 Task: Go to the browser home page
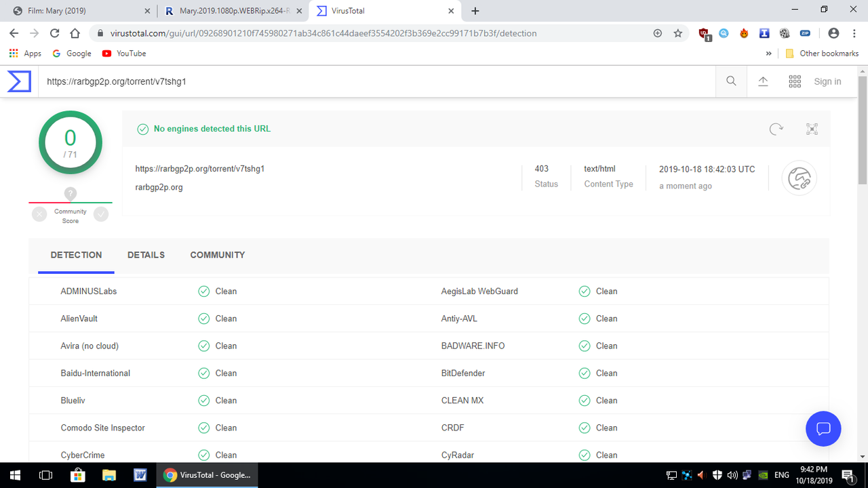75,33
